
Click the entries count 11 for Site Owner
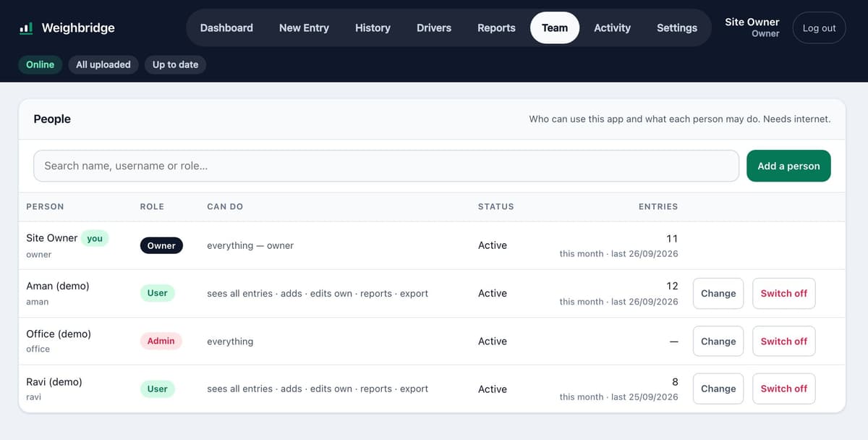(672, 238)
